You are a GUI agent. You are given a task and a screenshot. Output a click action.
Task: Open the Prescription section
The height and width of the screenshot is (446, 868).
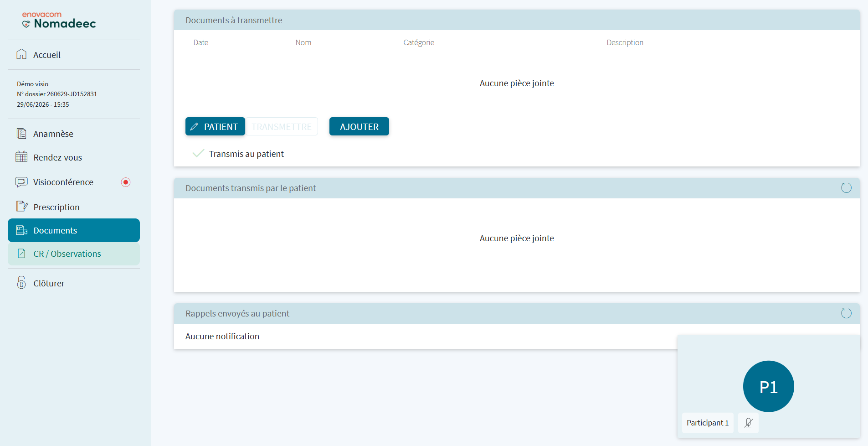[x=74, y=207]
